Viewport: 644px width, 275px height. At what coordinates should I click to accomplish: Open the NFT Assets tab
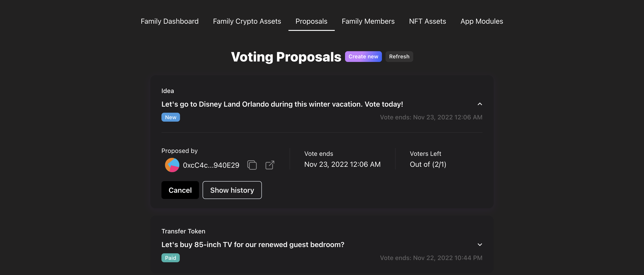tap(427, 21)
